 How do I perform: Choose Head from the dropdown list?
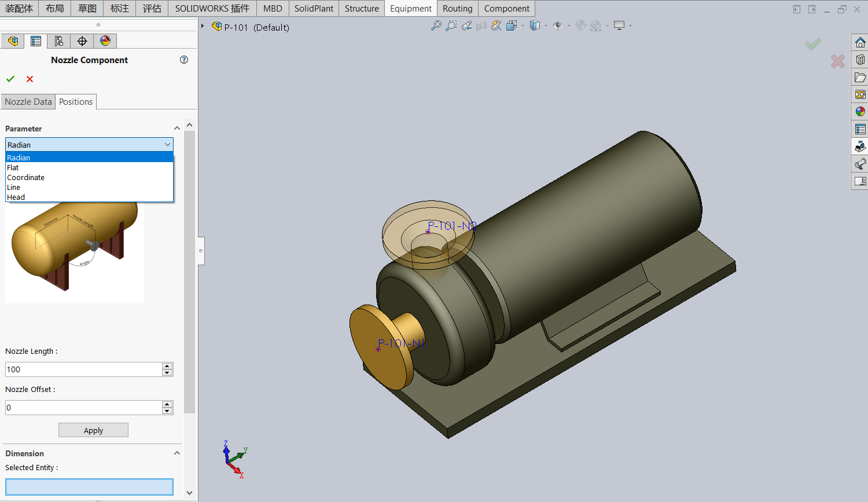point(89,197)
